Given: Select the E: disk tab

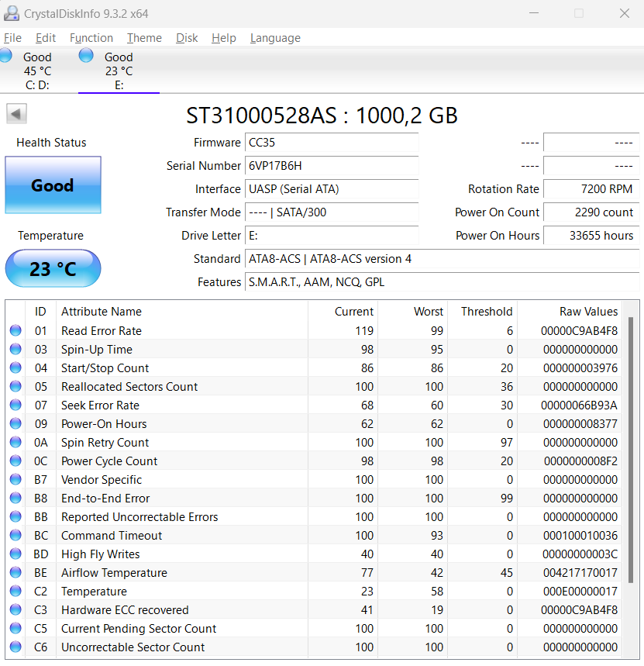Looking at the screenshot, I should (x=119, y=71).
